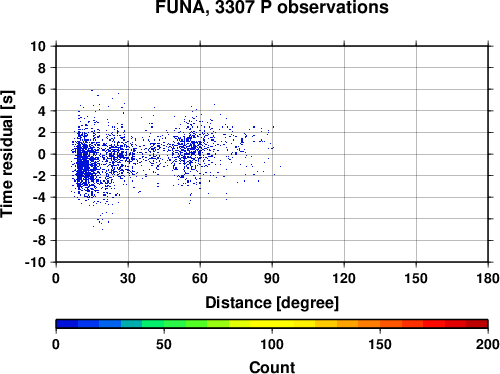The height and width of the screenshot is (374, 500).
Task: Click the 0 tick on residual axis
Action: [42, 154]
